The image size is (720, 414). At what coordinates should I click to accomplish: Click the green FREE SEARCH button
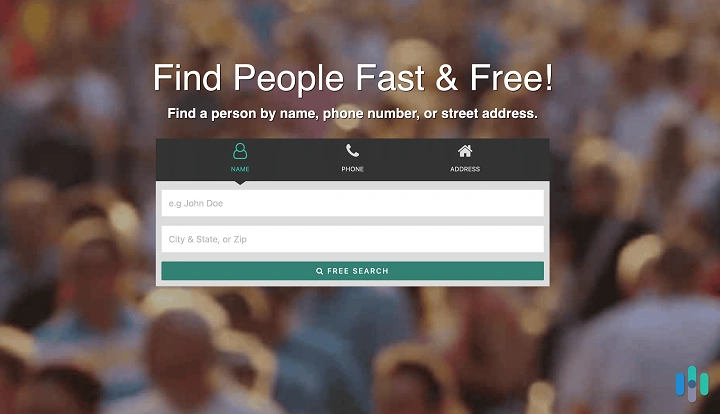click(353, 271)
